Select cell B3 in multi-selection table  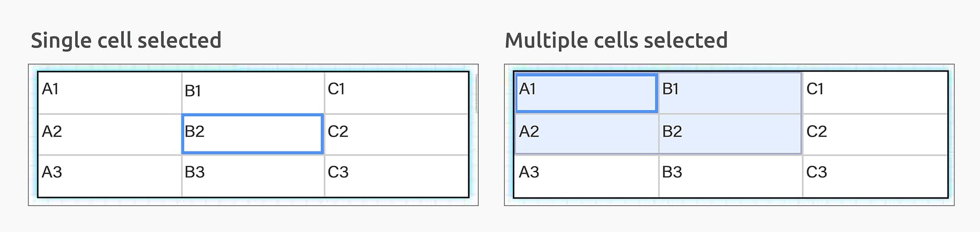[730, 176]
